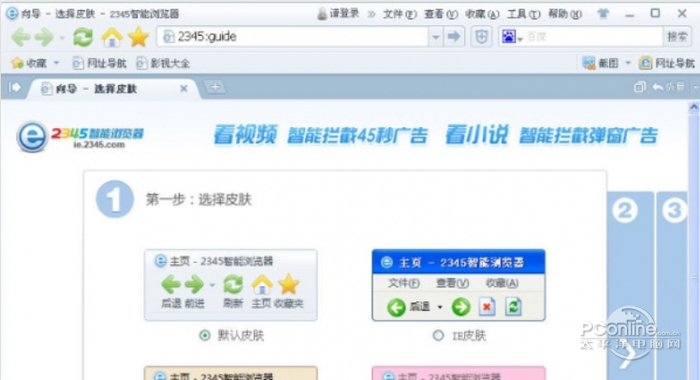The width and height of the screenshot is (700, 380).
Task: Select the IE皮肤 radio button
Action: coord(438,335)
